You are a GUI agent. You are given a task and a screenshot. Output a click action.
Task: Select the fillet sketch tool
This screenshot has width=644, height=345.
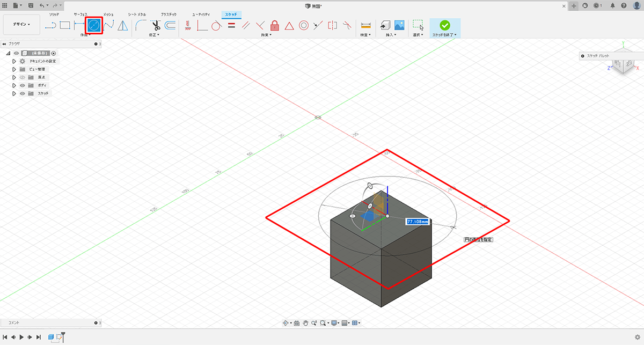click(x=141, y=25)
